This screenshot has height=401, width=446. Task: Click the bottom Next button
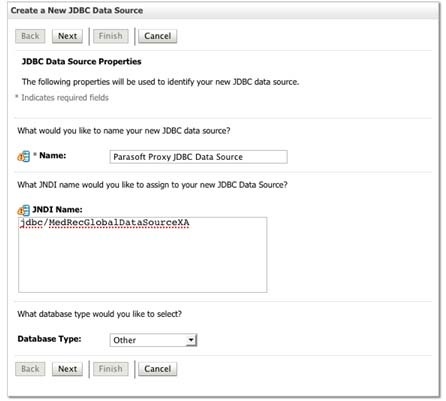tap(67, 369)
